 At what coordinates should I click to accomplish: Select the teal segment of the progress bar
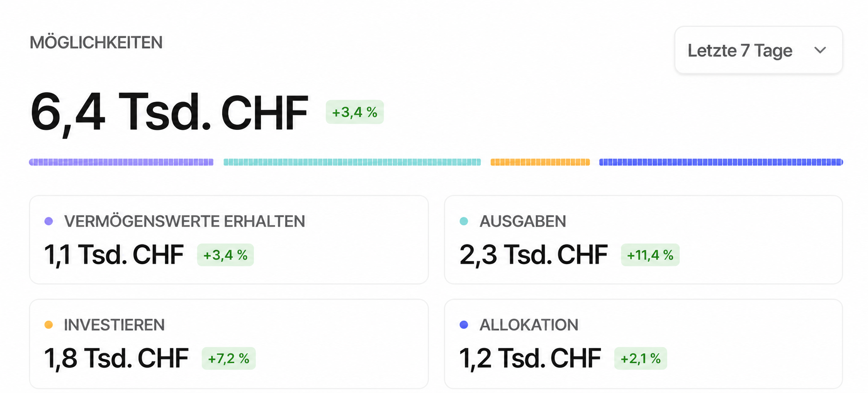pos(352,162)
